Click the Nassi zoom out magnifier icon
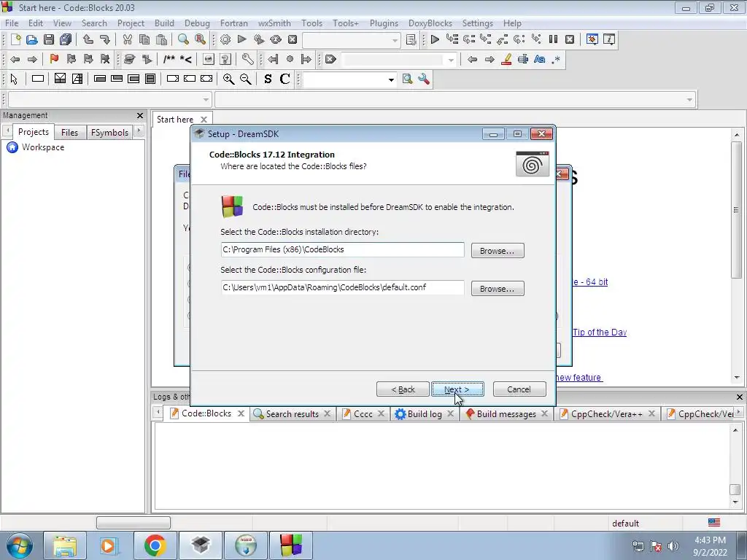 (x=246, y=79)
